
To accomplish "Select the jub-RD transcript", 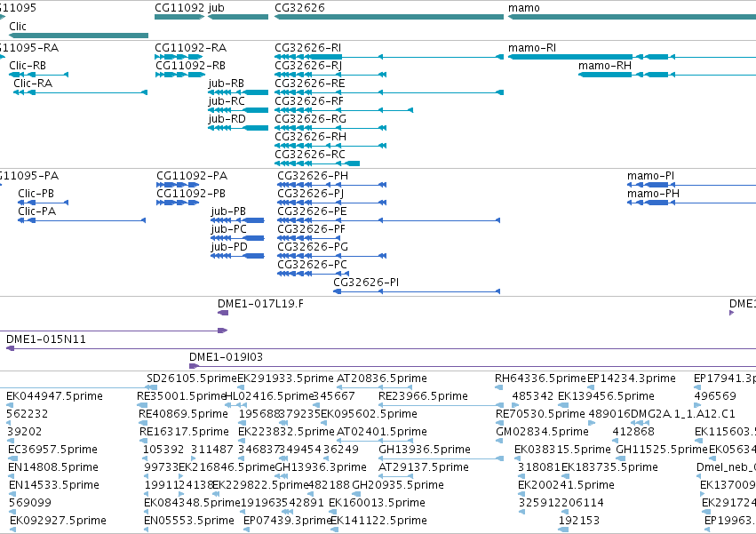I will pyautogui.click(x=238, y=128).
